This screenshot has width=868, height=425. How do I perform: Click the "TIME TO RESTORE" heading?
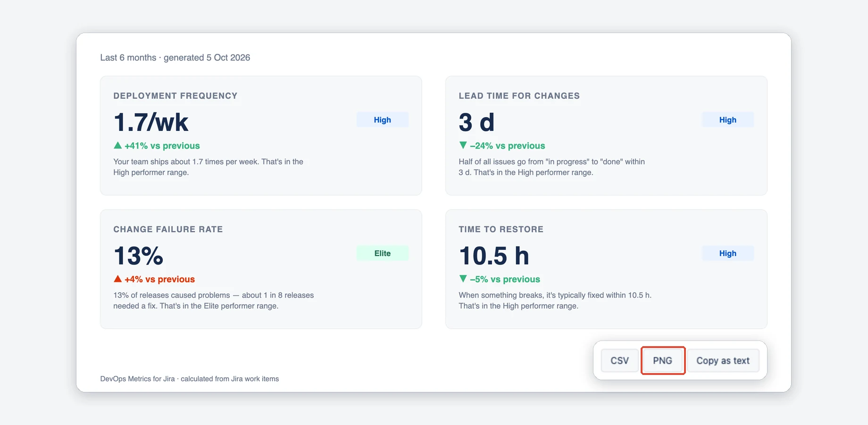pos(501,229)
